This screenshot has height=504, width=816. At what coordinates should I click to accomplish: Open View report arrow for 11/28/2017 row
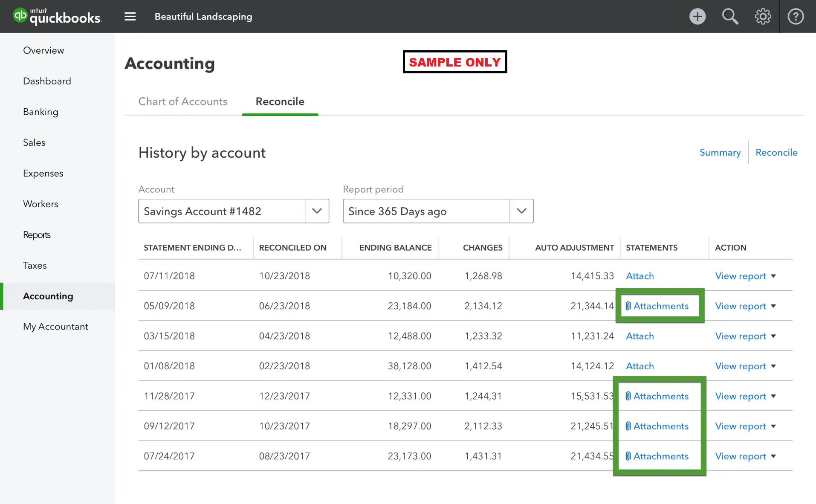pos(773,396)
